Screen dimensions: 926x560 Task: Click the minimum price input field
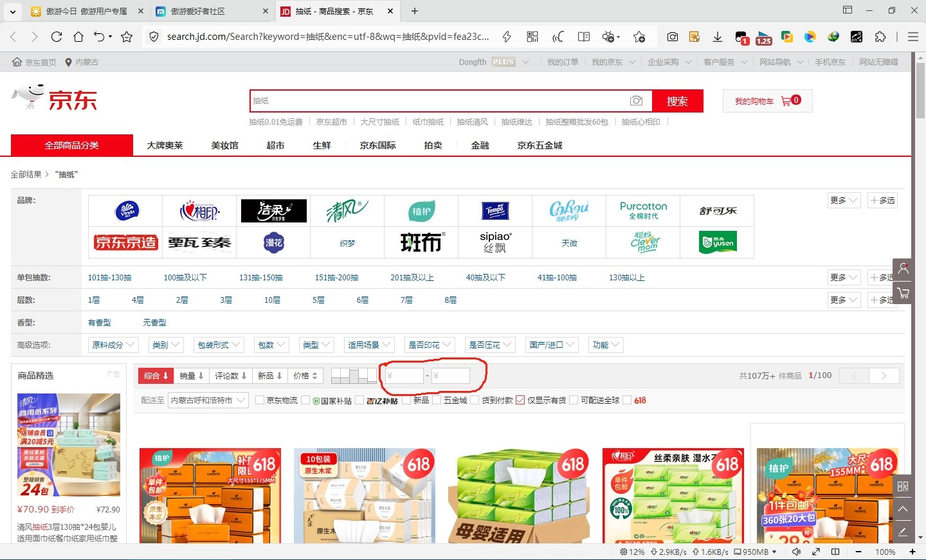coord(404,375)
